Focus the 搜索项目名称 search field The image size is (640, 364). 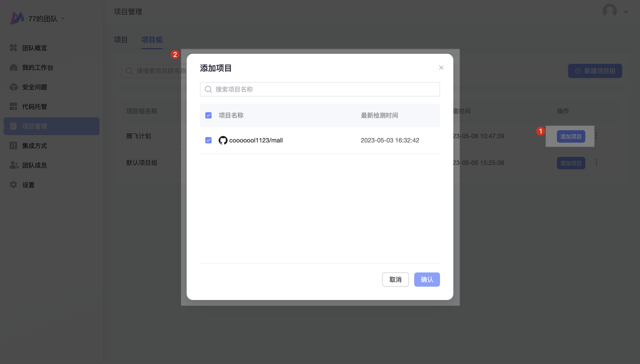(x=325, y=89)
